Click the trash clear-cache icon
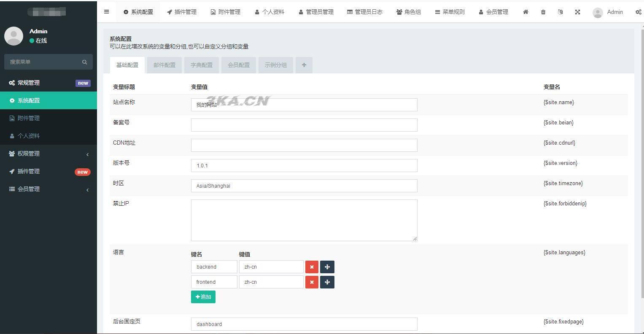Screen dimensions: 644x334 click(x=543, y=12)
